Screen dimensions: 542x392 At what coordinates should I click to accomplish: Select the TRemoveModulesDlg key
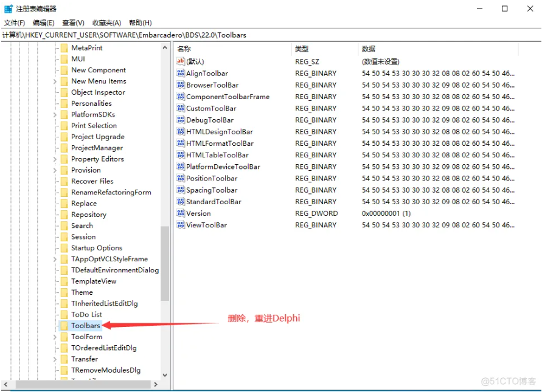click(106, 370)
